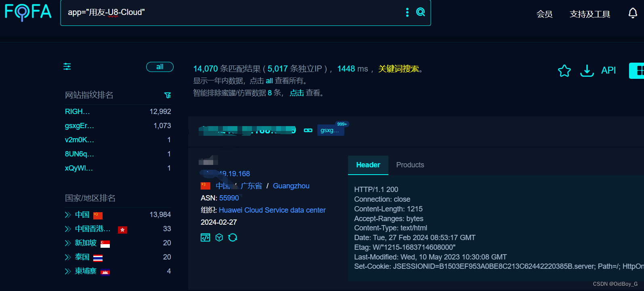Click the cube asset icon
644x291 pixels.
tap(219, 238)
